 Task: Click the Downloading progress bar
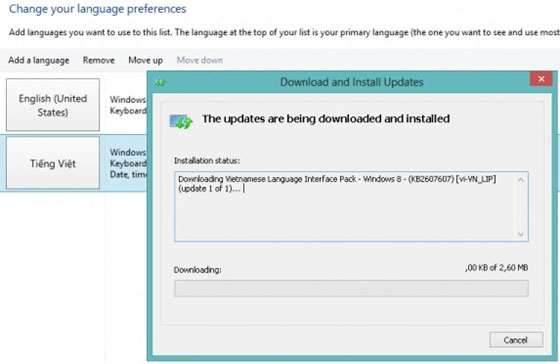[351, 289]
